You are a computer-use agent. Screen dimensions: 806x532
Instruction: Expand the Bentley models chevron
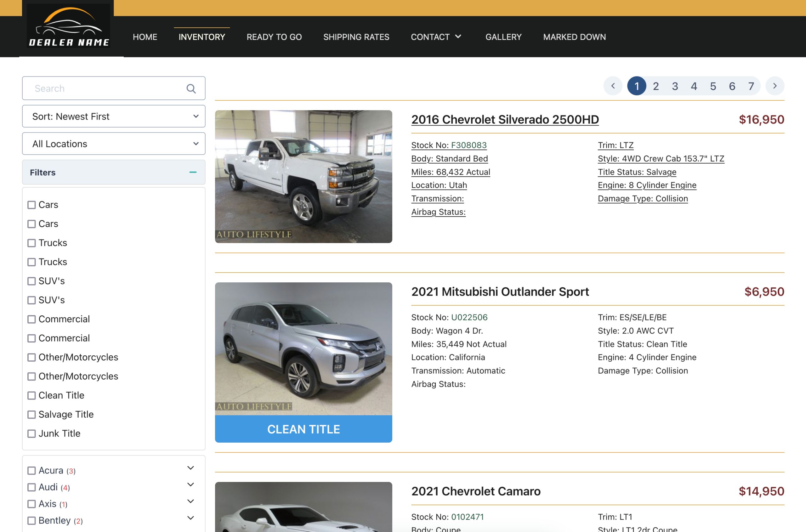pos(191,518)
